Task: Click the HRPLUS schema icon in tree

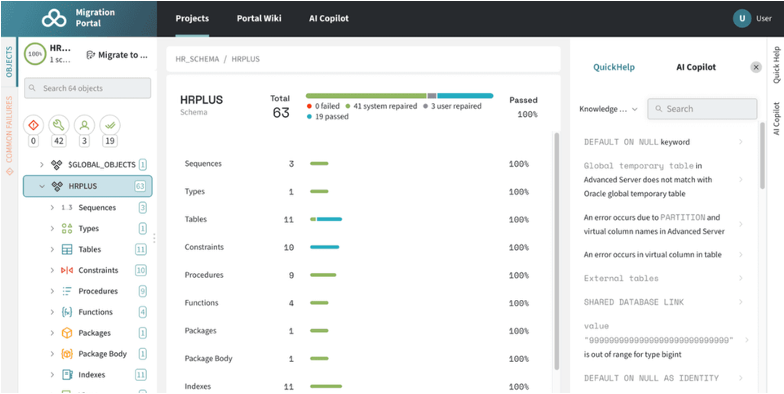Action: point(57,186)
